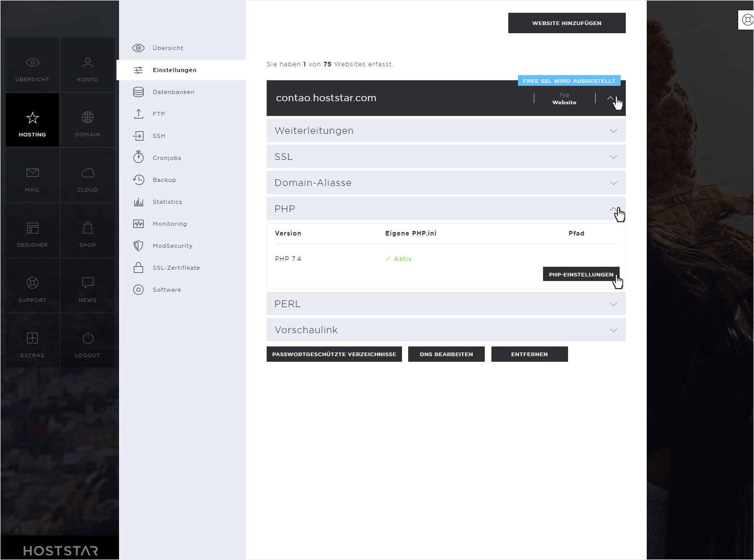
Task: Open FTP menu item label
Action: point(158,114)
